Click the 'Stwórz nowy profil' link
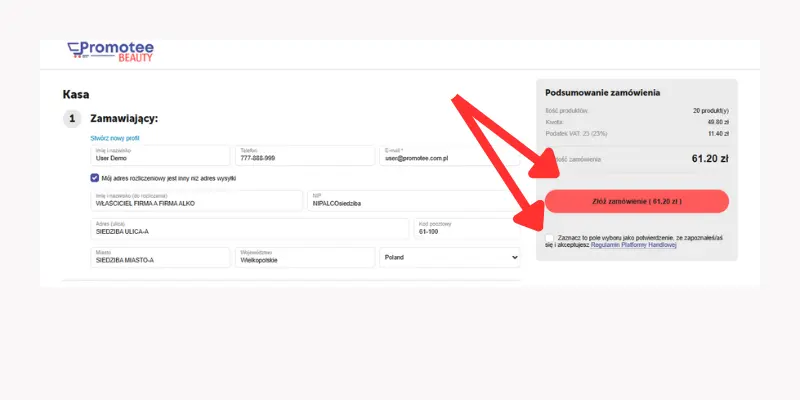 coord(115,137)
